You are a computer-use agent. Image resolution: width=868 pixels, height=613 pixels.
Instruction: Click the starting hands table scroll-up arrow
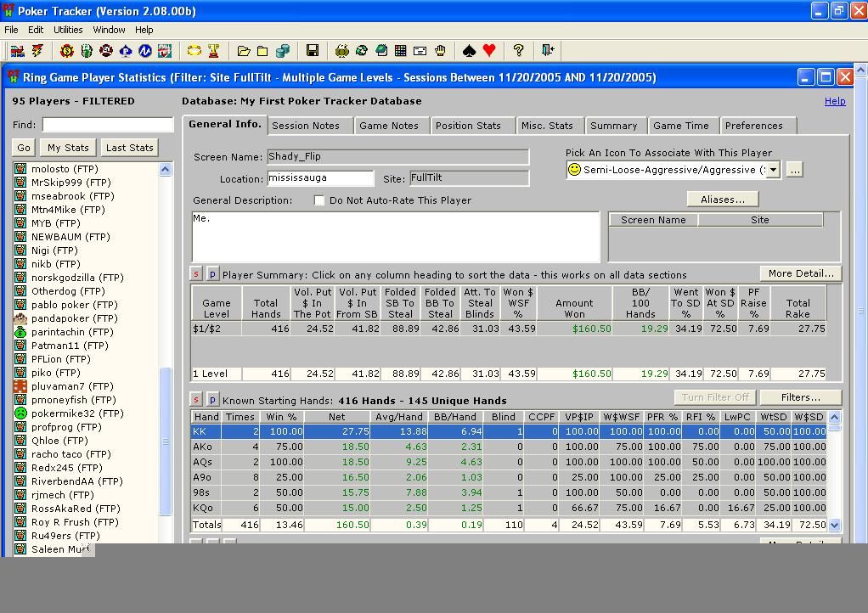pyautogui.click(x=834, y=417)
